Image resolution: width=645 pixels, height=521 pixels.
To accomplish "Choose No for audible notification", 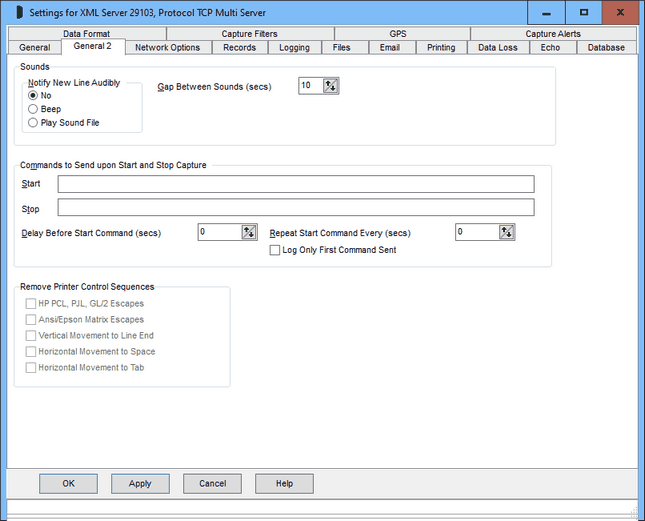I will click(33, 96).
